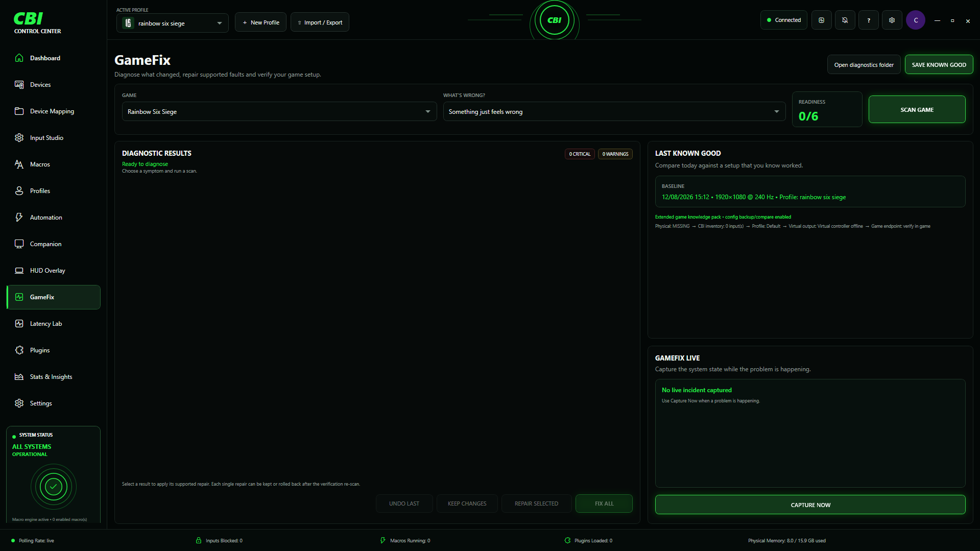The width and height of the screenshot is (980, 551).
Task: Click the Devices sidebar icon
Action: (x=19, y=85)
